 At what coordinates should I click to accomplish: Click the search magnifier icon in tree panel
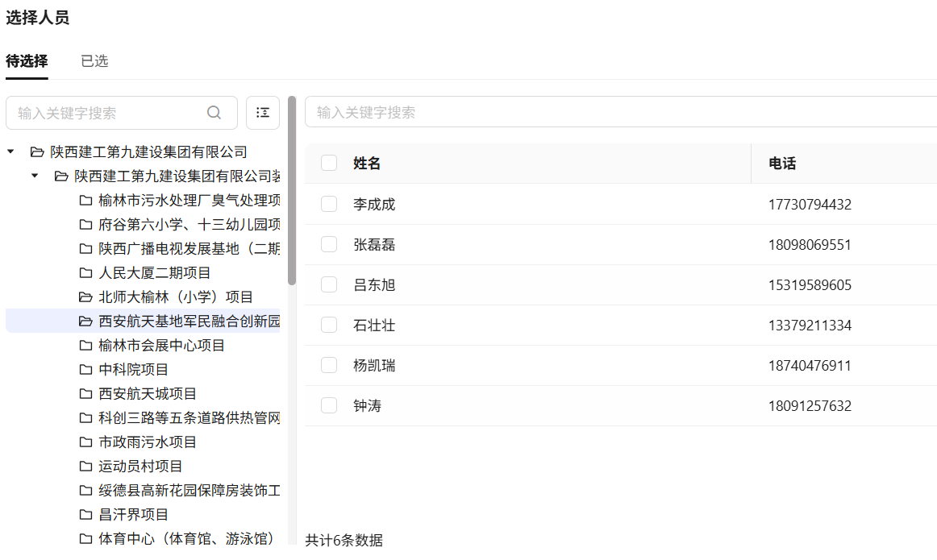pos(214,113)
